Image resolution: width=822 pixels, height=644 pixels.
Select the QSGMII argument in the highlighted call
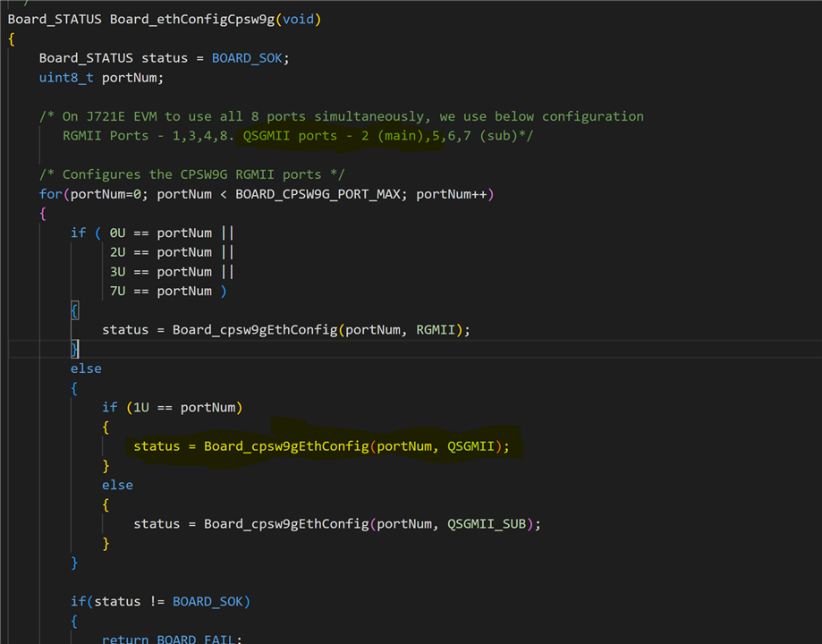click(x=470, y=446)
